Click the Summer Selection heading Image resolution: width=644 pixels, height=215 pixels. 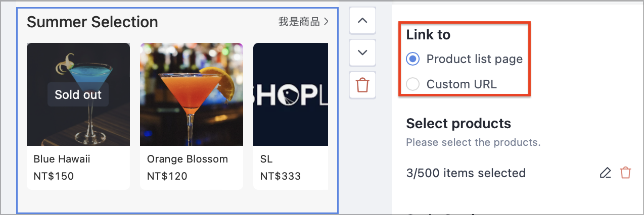pos(93,22)
